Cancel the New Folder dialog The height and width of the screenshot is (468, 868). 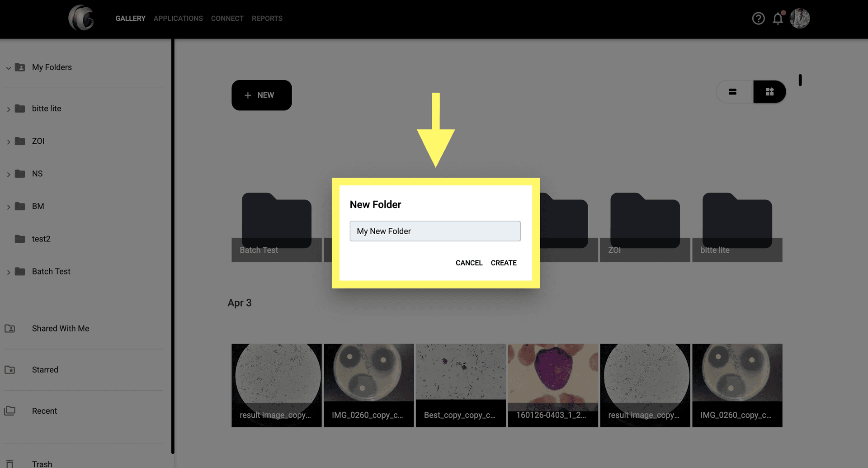[469, 263]
